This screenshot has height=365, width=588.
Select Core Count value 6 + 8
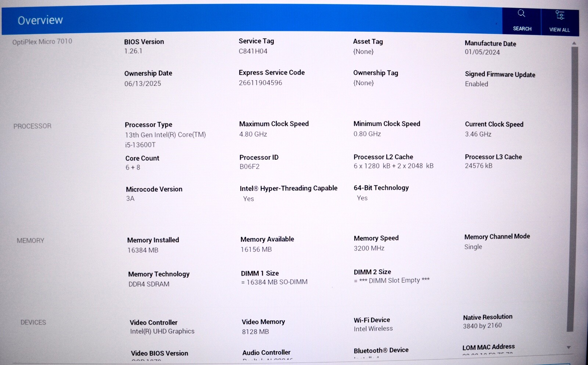point(133,167)
